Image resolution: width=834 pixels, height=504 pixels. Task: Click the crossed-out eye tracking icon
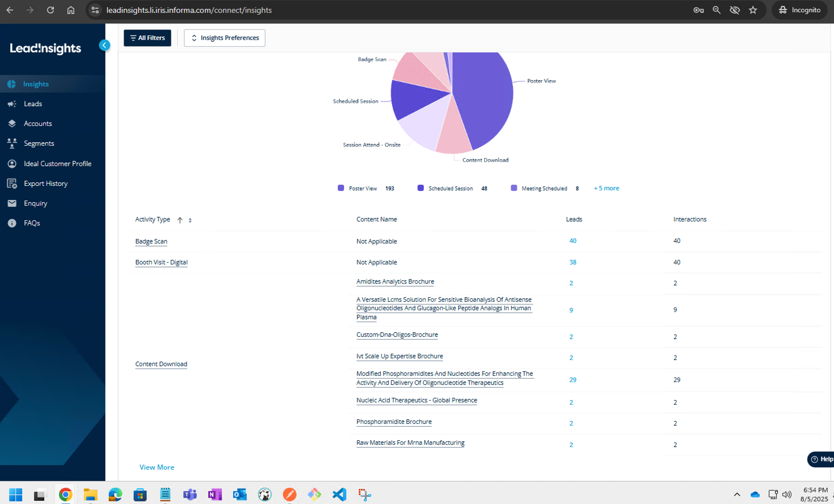pyautogui.click(x=734, y=10)
